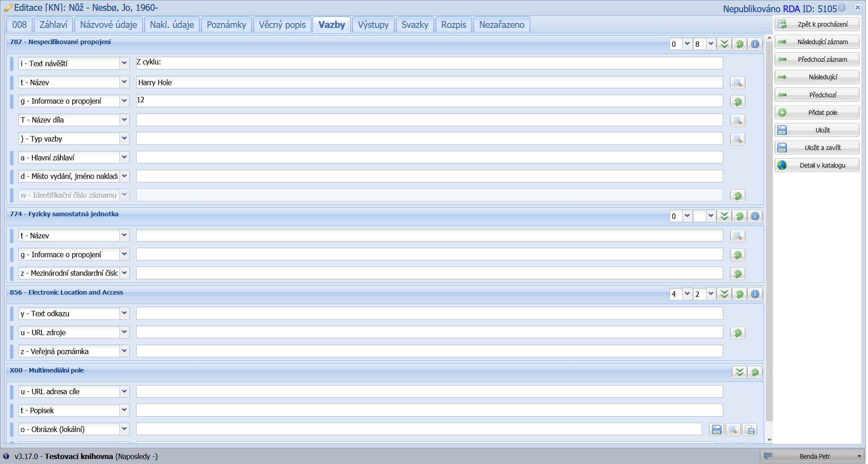Open the Názvové údaje tab
The height and width of the screenshot is (464, 868).
(x=108, y=25)
